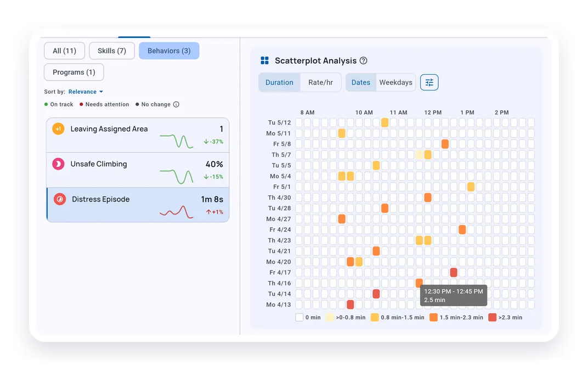The width and height of the screenshot is (588, 371).
Task: Select the Duration toggle option
Action: [x=279, y=82]
